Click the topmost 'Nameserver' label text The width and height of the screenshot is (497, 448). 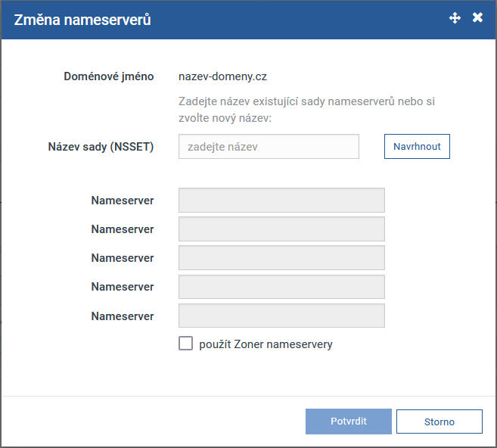coord(123,201)
